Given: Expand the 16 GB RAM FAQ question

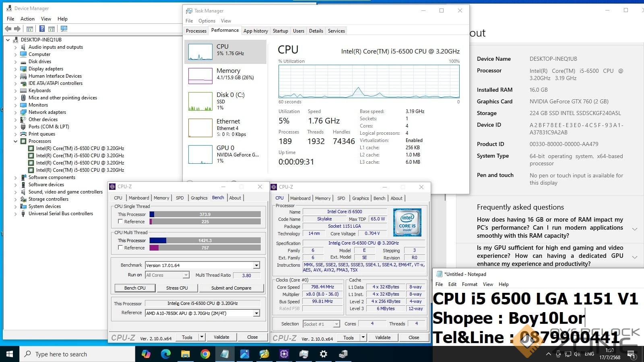Looking at the screenshot, I should 635,229.
